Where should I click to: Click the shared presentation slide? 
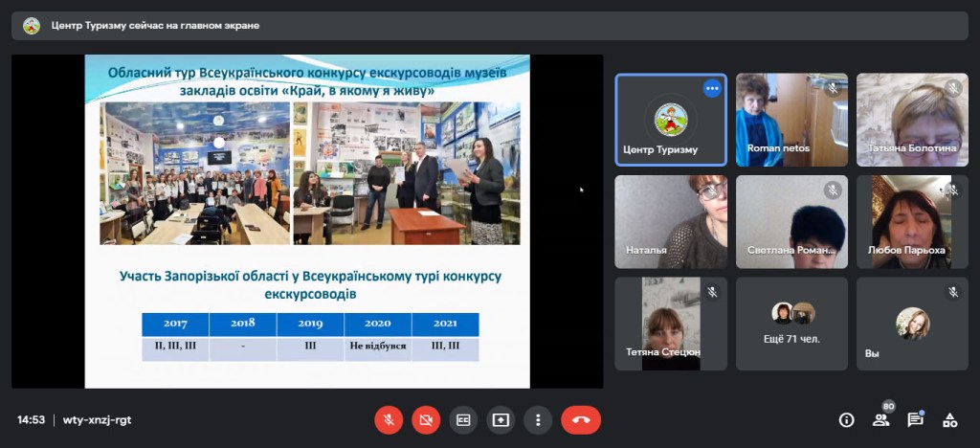click(x=307, y=221)
